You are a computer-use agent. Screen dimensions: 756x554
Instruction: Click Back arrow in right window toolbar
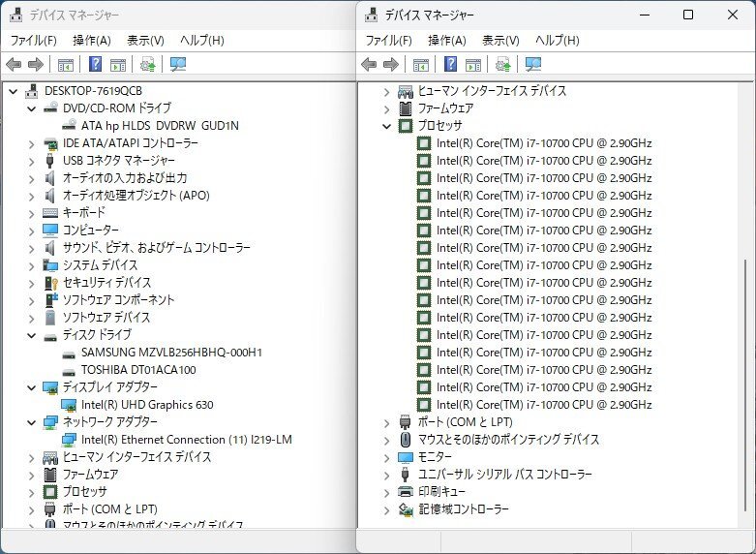(369, 64)
